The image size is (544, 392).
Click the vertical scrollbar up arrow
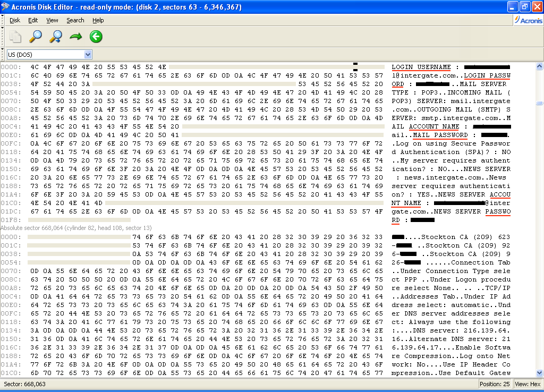539,67
